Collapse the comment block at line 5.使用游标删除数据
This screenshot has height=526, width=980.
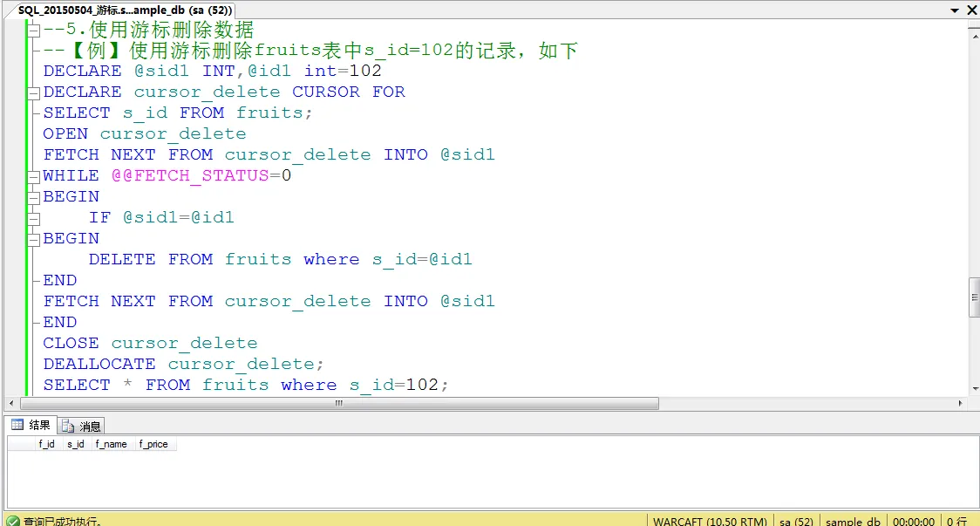pos(34,30)
